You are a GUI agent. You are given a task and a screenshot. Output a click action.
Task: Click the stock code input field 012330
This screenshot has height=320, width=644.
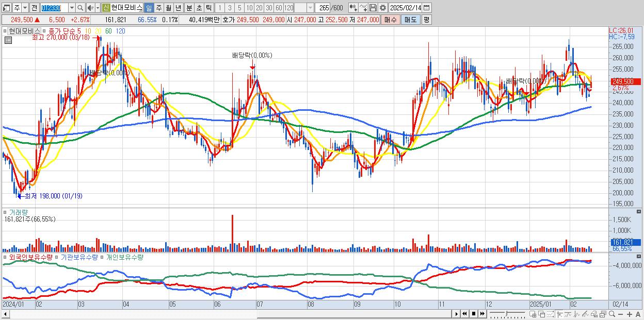click(x=54, y=8)
